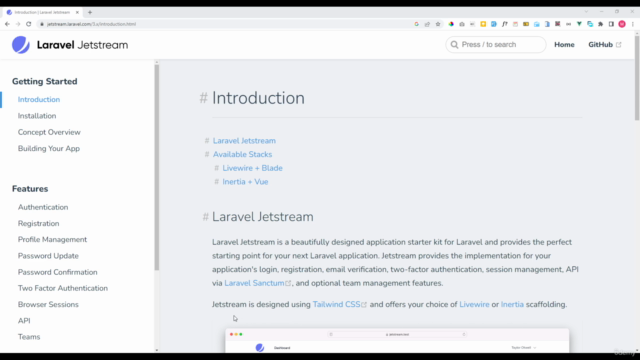Screen dimensions: 640x360
Task: Click the 'Getting Started' sidebar heading
Action: click(44, 81)
